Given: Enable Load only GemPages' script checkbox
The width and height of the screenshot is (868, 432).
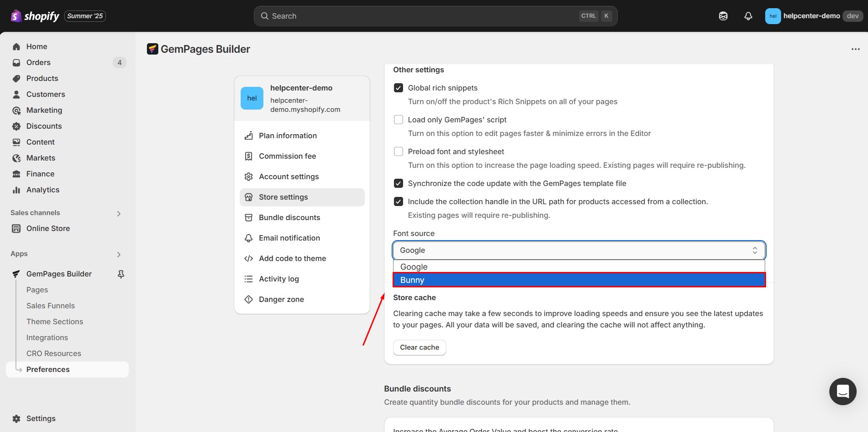Looking at the screenshot, I should click(399, 120).
